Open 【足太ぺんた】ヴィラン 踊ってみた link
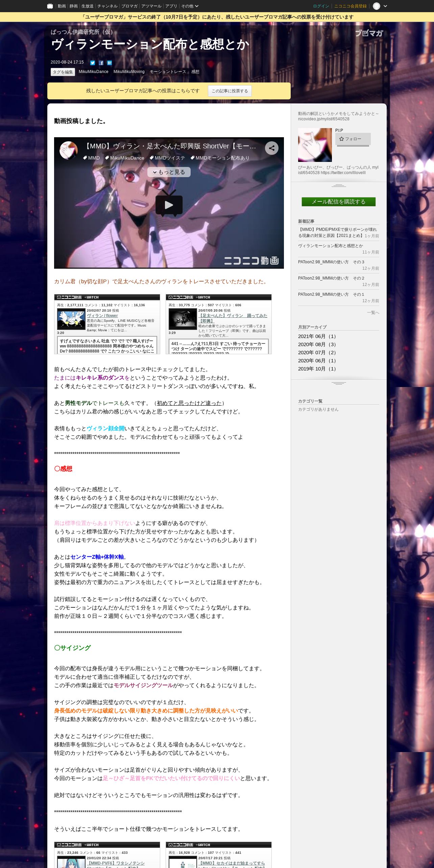 [x=233, y=318]
